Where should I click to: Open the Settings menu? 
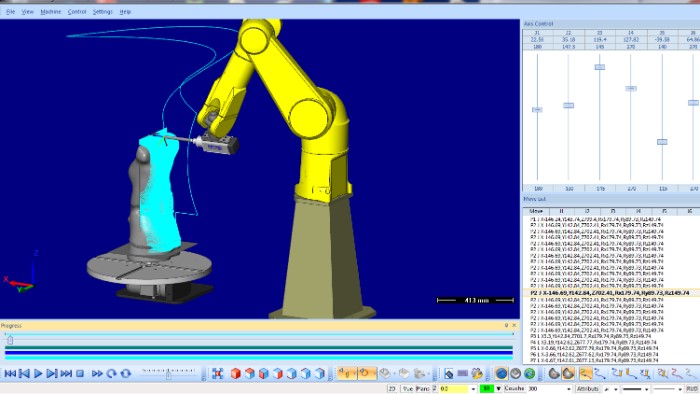[x=102, y=12]
